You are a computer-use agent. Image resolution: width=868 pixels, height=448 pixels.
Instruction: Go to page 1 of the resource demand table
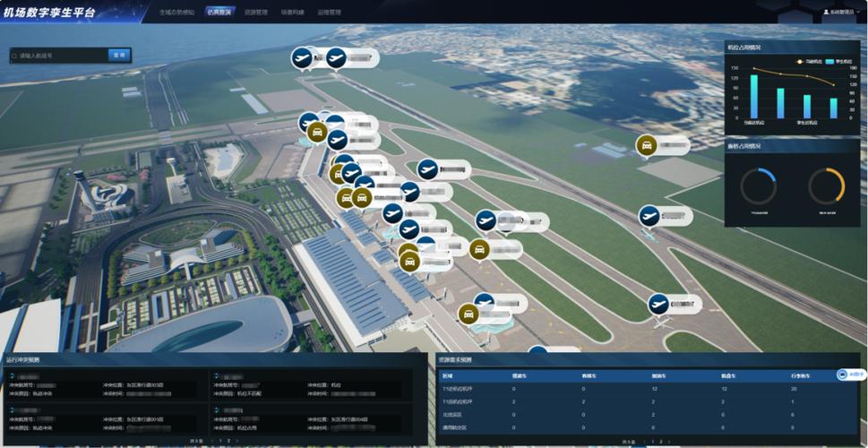(652, 442)
